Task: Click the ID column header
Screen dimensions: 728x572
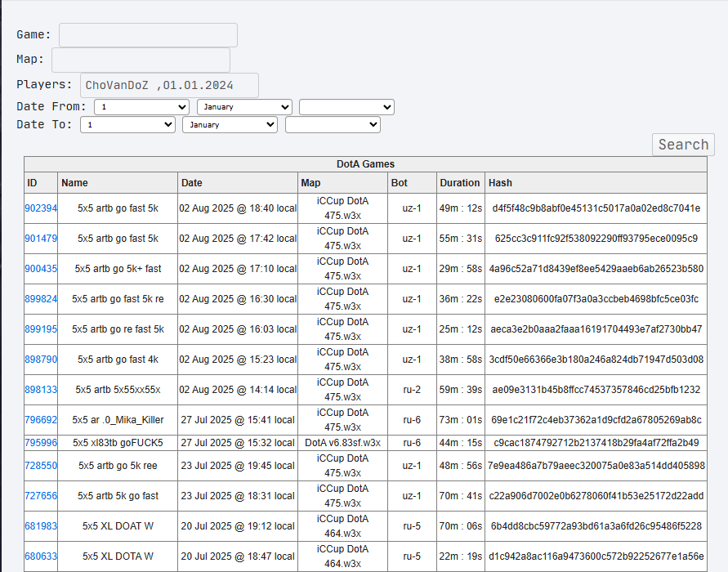Action: (41, 183)
